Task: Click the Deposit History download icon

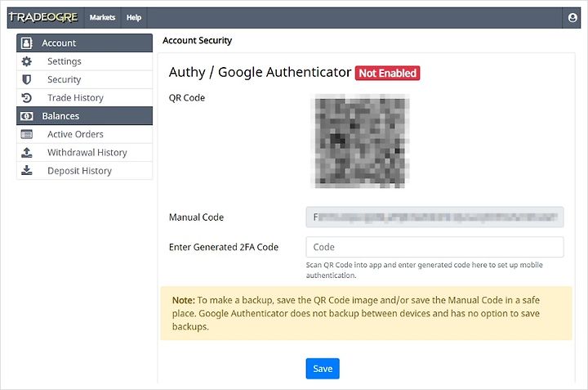Action: [x=27, y=171]
